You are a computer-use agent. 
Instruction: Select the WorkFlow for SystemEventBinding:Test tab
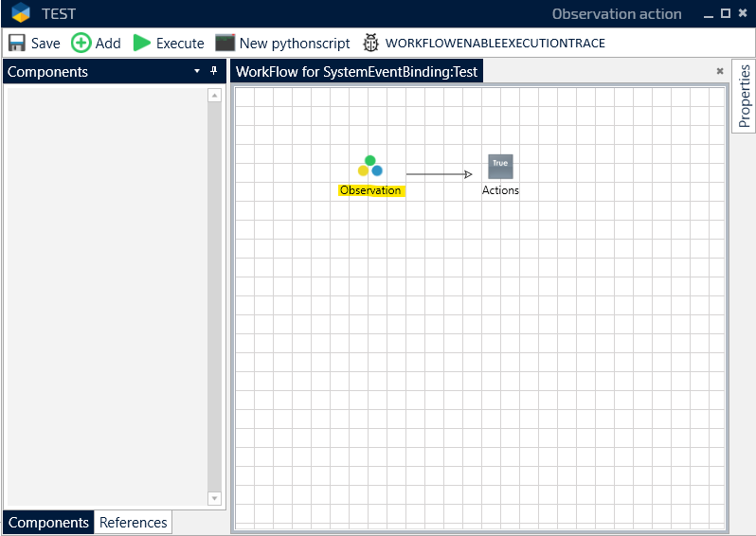click(357, 72)
